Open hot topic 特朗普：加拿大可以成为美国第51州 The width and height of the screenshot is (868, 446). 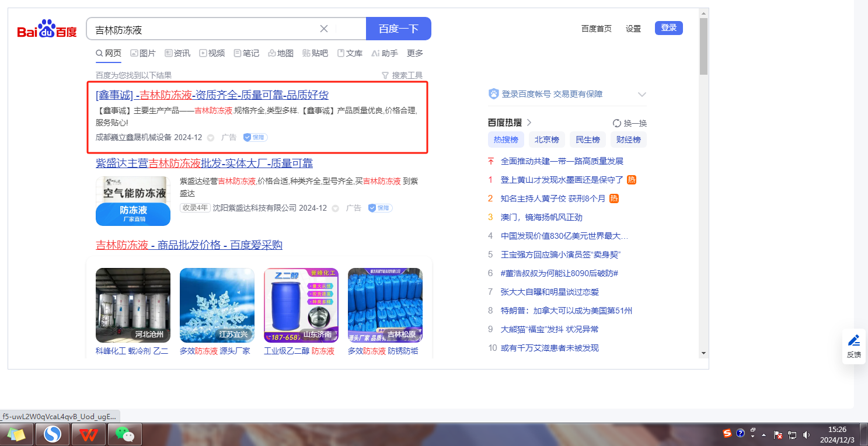coord(566,311)
